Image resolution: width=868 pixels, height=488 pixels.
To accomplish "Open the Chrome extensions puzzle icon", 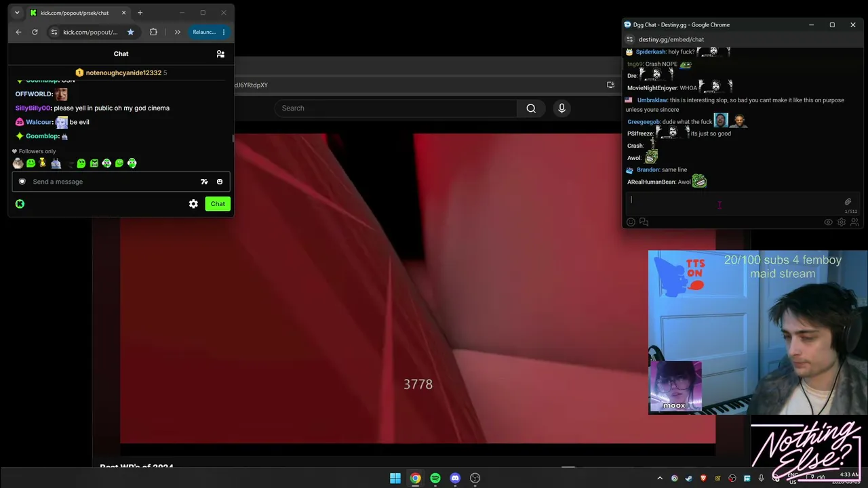I will (153, 32).
